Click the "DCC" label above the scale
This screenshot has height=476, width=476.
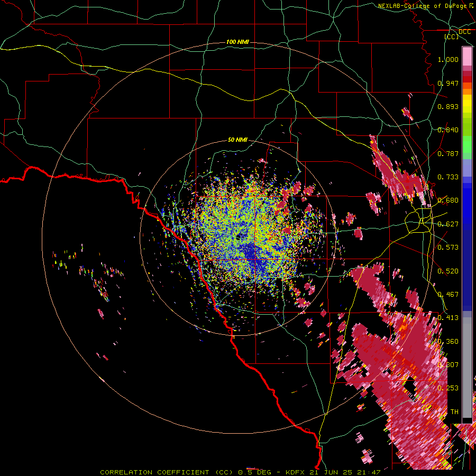[x=465, y=32]
